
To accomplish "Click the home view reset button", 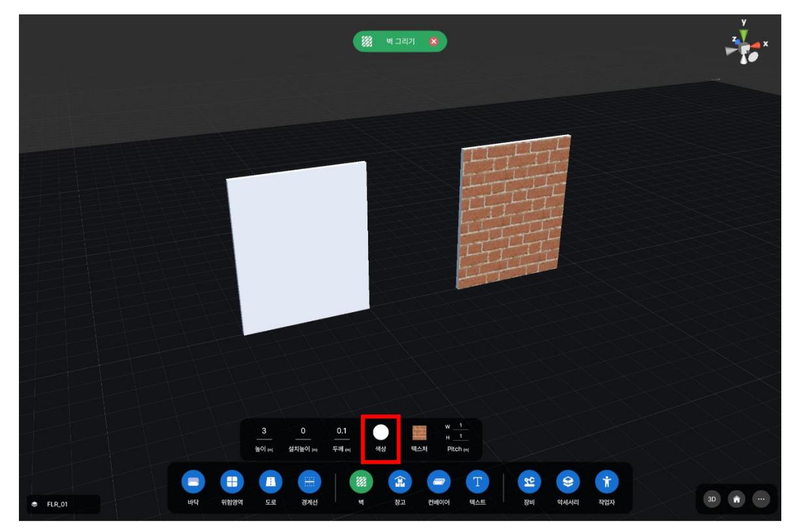I will click(x=737, y=499).
